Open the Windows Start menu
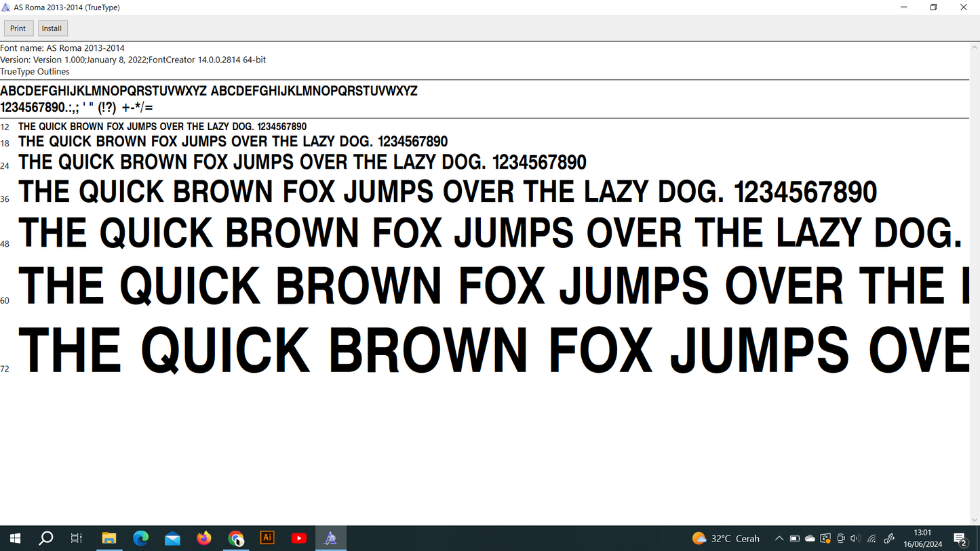This screenshot has width=980, height=551. [x=15, y=538]
